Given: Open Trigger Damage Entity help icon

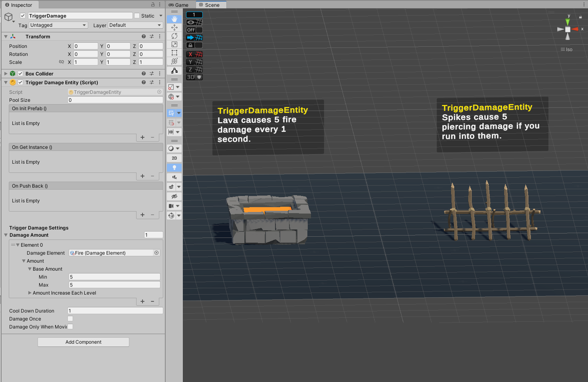Looking at the screenshot, I should pyautogui.click(x=144, y=82).
